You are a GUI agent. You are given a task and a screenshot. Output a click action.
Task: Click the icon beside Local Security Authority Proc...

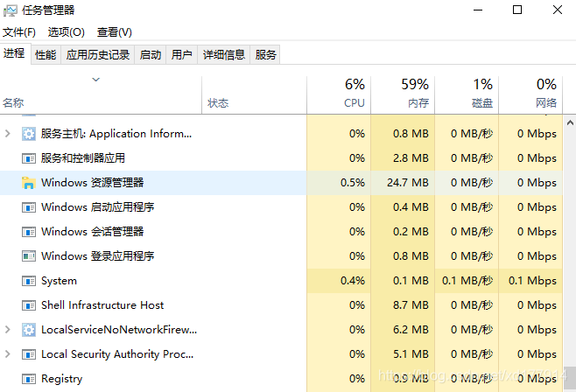29,354
